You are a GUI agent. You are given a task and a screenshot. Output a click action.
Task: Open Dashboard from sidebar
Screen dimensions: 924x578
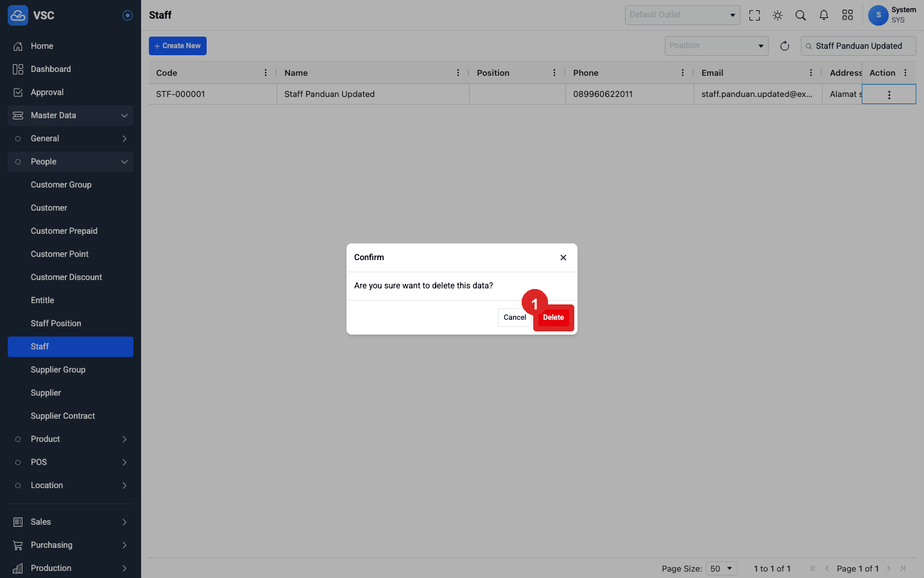[71, 69]
